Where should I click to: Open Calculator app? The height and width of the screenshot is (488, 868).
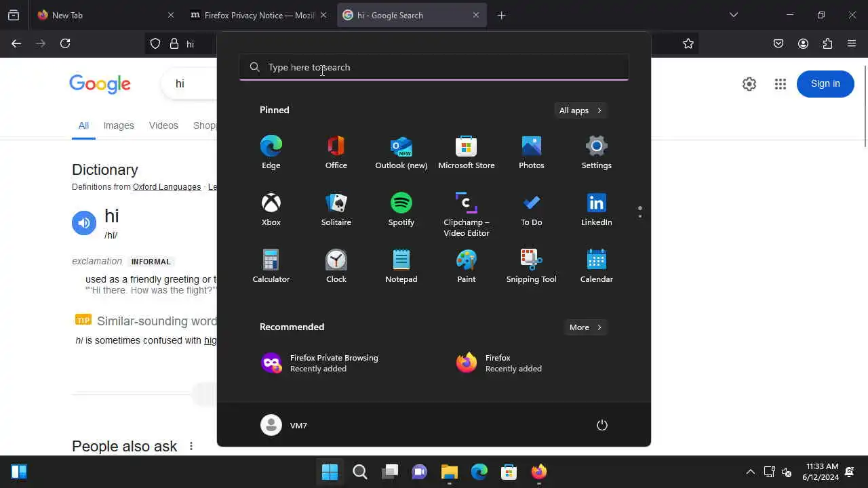point(271,266)
